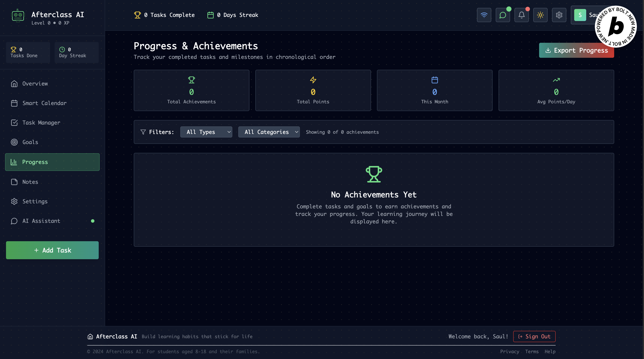Click the green S user avatar
This screenshot has width=644, height=359.
[580, 15]
